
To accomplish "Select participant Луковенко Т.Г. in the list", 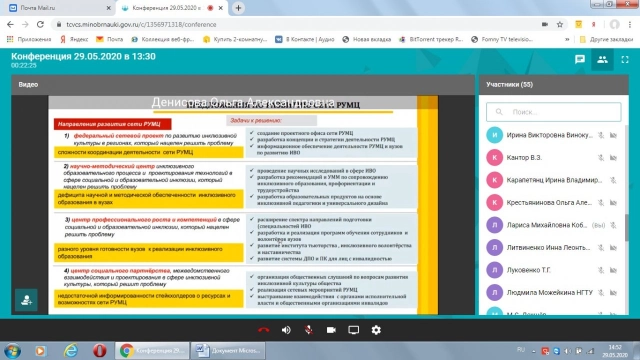I will click(552, 270).
